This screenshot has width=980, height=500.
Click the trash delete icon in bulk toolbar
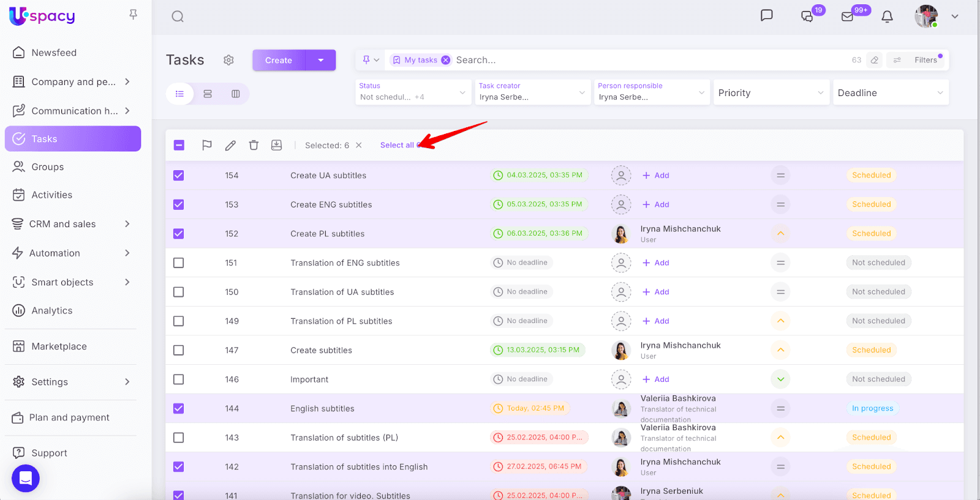tap(254, 145)
